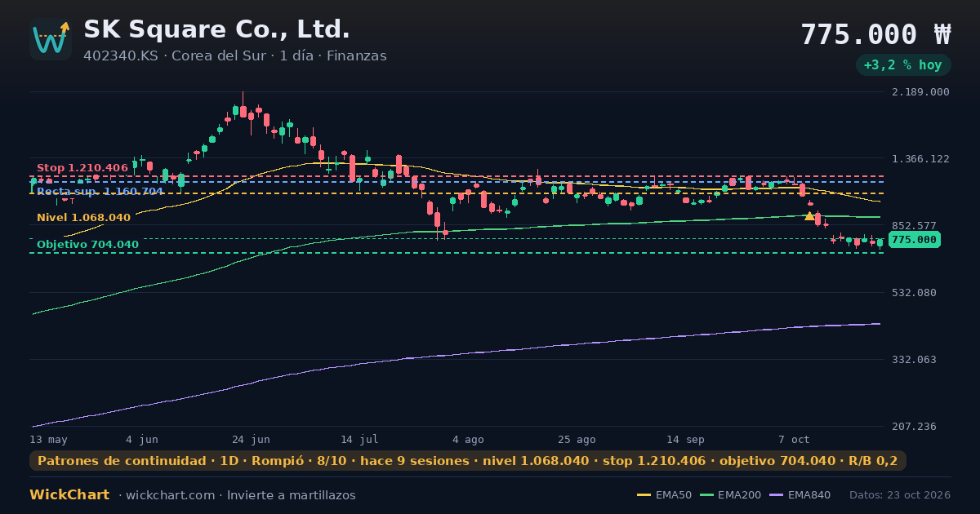Click the +3,2 % hoy badge
Viewport: 980px width, 514px height.
pos(902,65)
